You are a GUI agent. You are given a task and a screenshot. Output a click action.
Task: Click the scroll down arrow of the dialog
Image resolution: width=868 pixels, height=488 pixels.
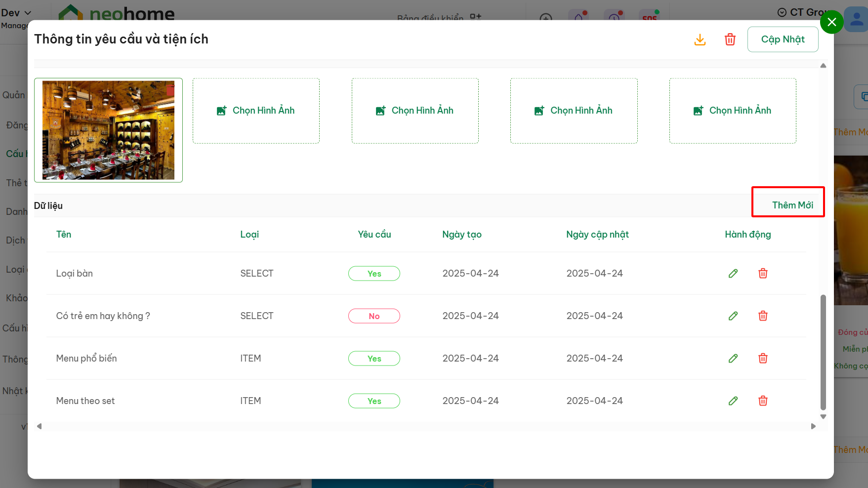[x=823, y=416]
